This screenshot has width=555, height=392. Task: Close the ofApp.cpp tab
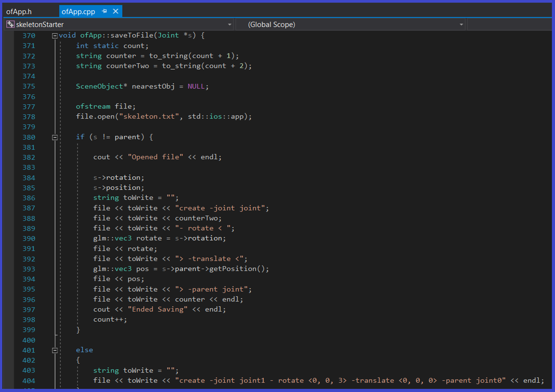point(115,11)
